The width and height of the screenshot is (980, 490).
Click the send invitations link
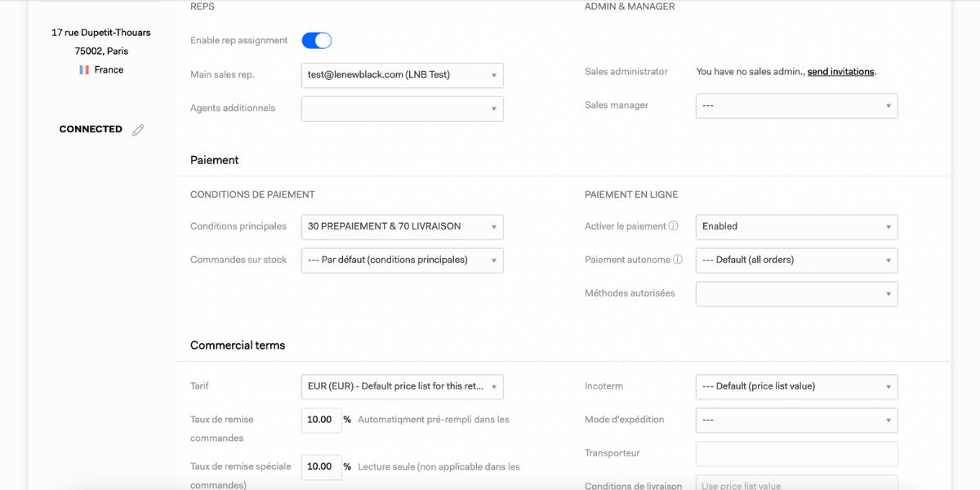click(840, 72)
